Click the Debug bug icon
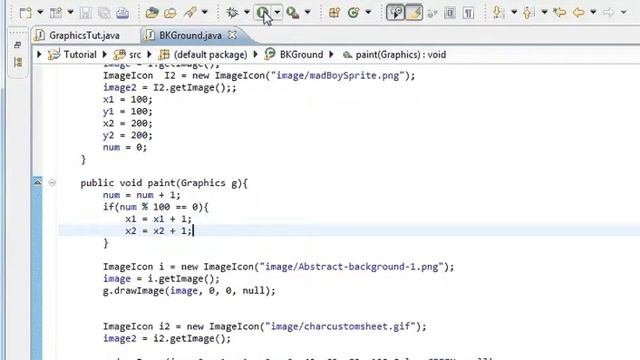The image size is (640, 360). pyautogui.click(x=232, y=13)
